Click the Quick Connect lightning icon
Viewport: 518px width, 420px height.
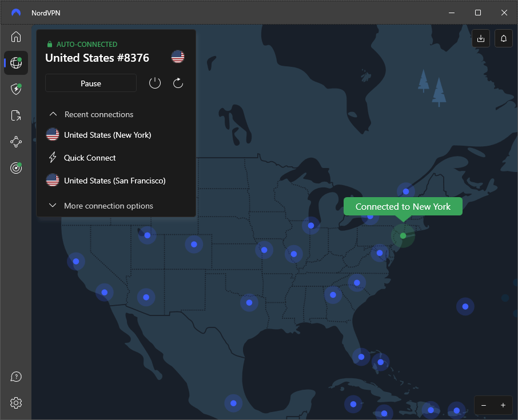pos(53,158)
